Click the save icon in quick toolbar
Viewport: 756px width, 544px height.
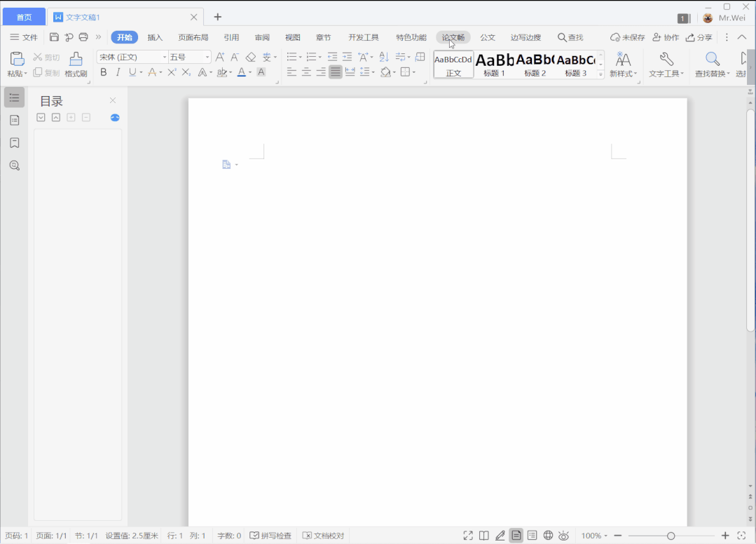(54, 37)
